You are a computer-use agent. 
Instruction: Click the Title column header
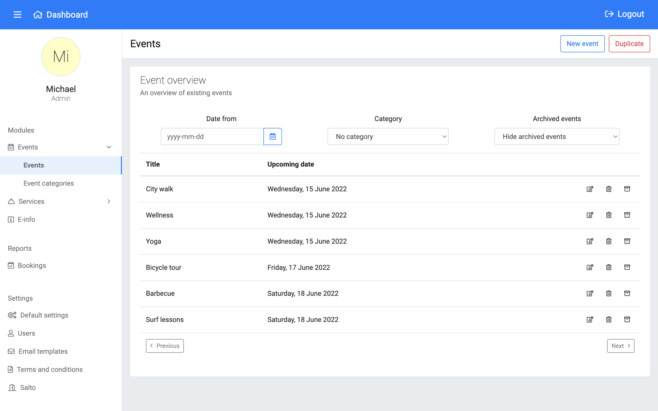point(153,164)
